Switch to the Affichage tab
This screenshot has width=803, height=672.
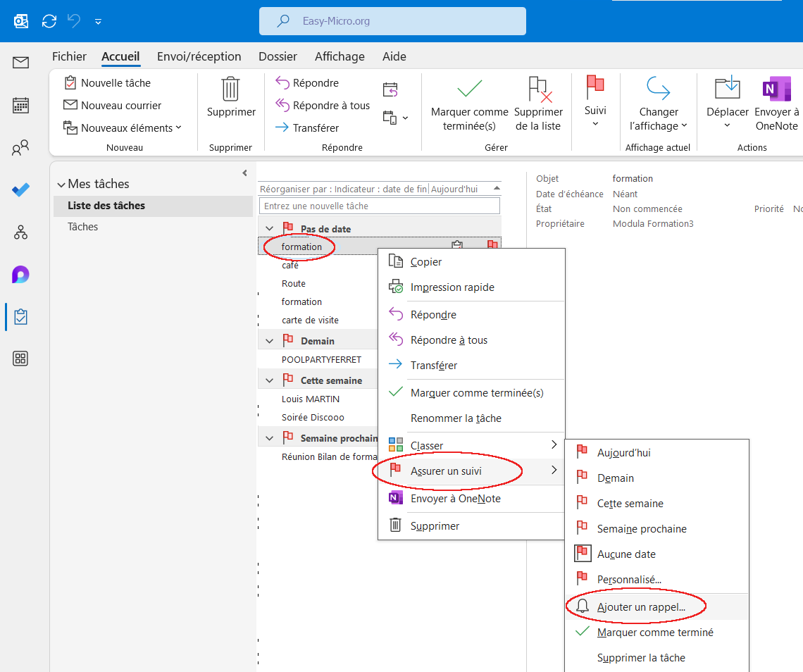click(340, 56)
